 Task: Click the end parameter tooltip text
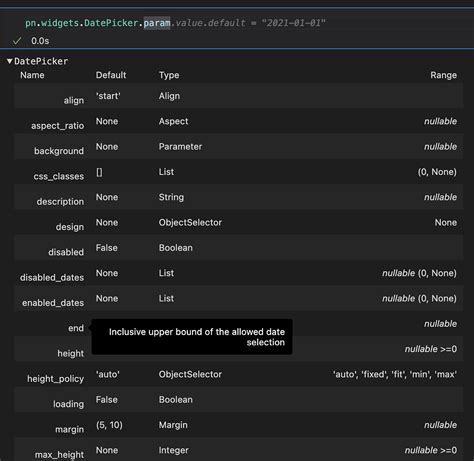click(x=197, y=337)
